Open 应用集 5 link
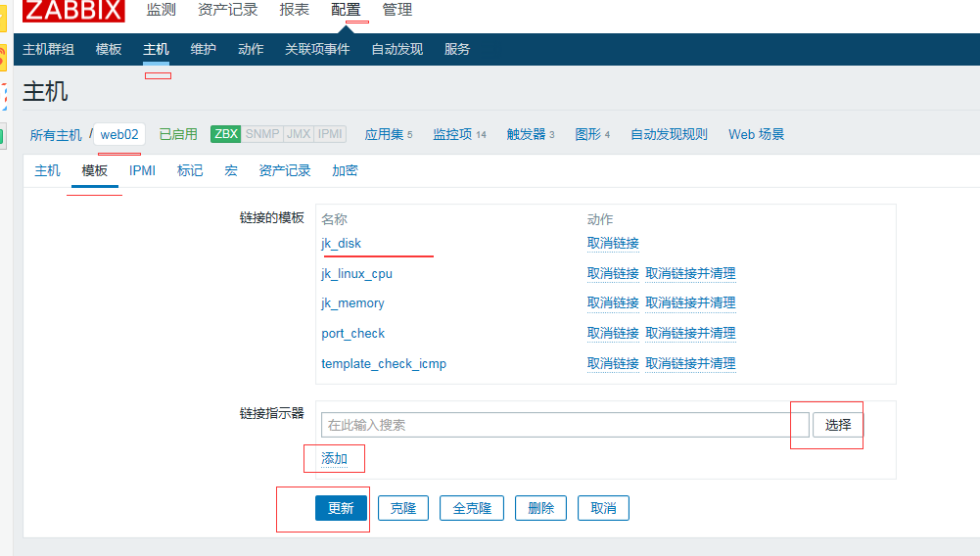The height and width of the screenshot is (556, 980). (389, 134)
